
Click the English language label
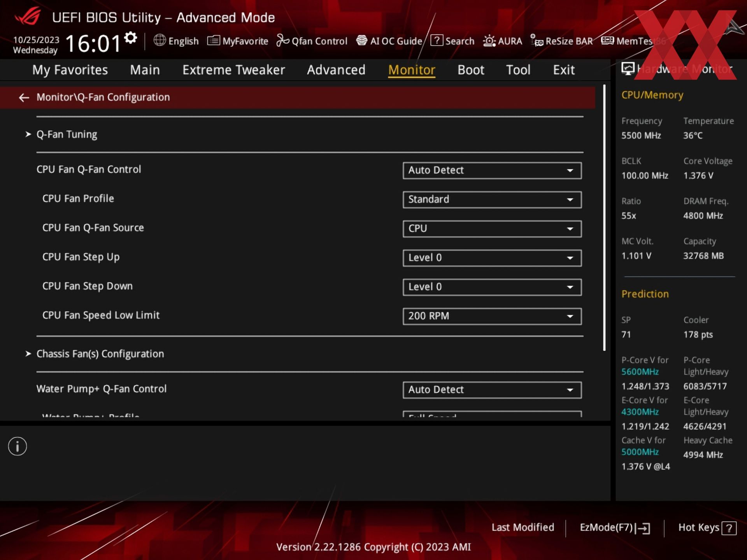(x=183, y=41)
